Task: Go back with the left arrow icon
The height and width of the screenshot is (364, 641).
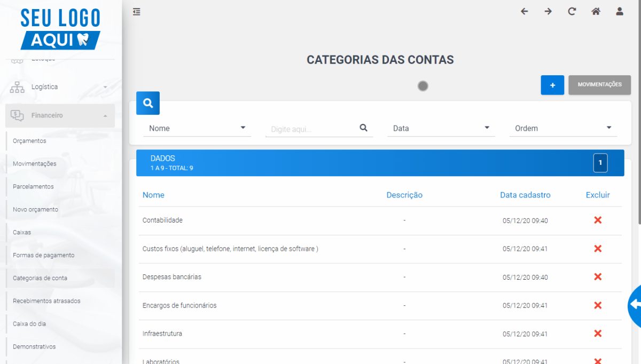Action: click(x=524, y=11)
